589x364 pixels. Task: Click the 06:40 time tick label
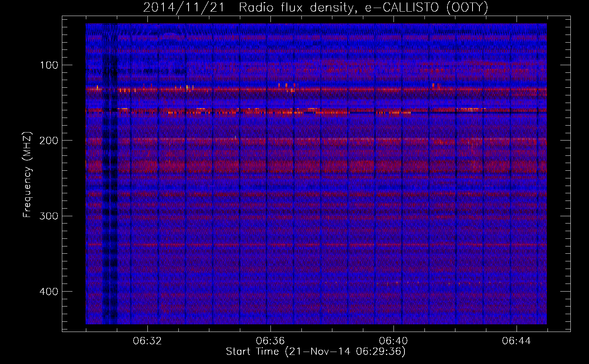tap(394, 341)
